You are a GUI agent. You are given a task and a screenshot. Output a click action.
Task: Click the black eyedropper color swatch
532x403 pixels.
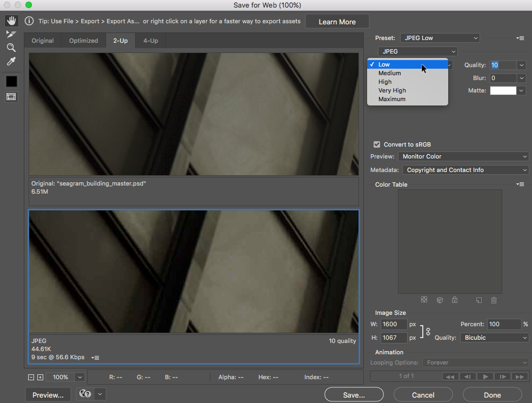[x=11, y=81]
